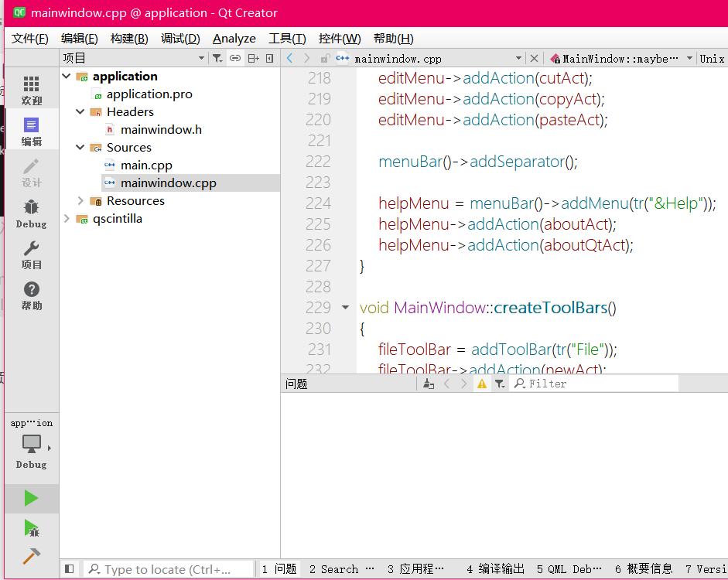Open the 帮助 (Help) mode in sidebar
Image resolution: width=728 pixels, height=580 pixels.
click(x=31, y=295)
